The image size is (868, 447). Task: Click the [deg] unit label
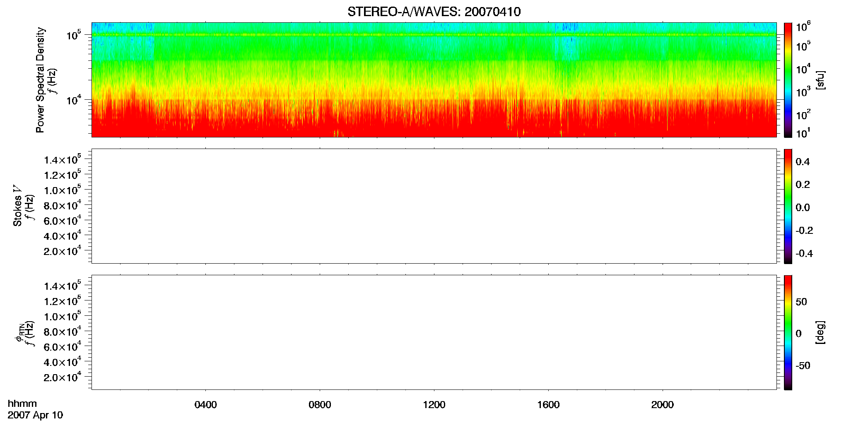820,332
